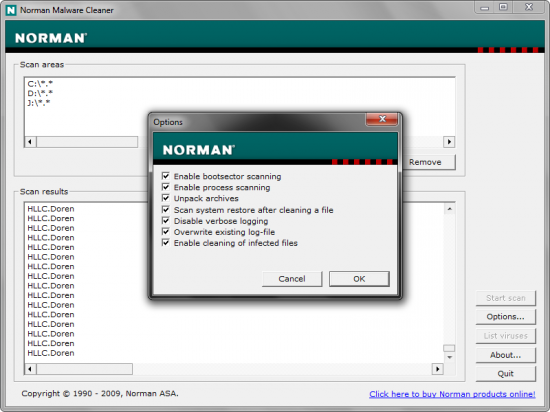550x412 pixels.
Task: Click Scan areas horizontal scrollbar thumb
Action: [87, 142]
